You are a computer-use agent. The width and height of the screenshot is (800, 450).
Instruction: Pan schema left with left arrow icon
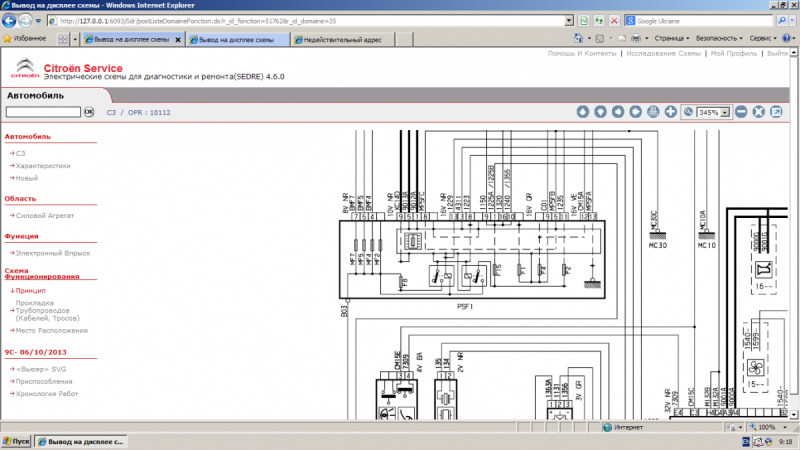click(x=618, y=112)
